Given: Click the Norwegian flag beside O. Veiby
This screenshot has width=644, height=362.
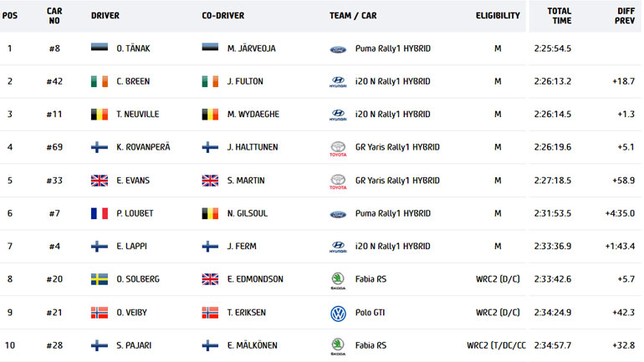Looking at the screenshot, I should (x=100, y=313).
